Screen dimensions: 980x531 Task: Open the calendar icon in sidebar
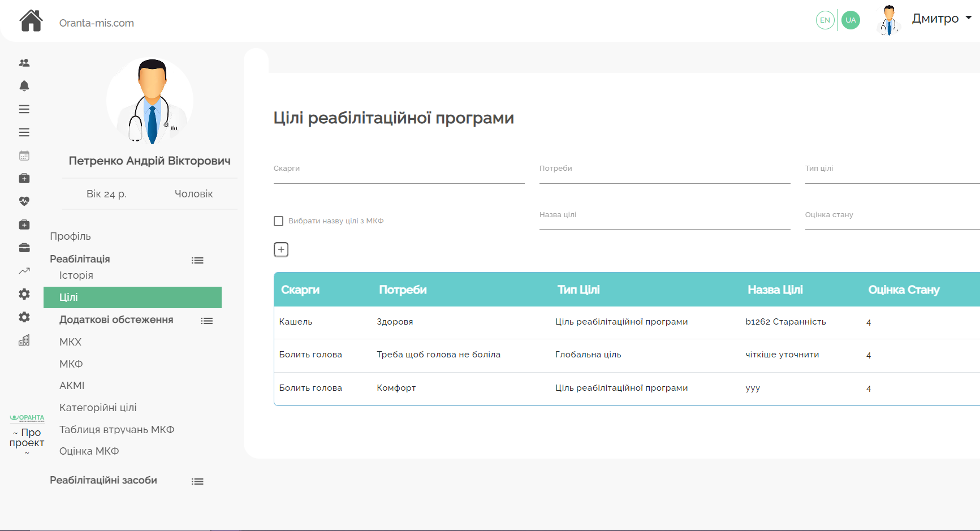point(24,156)
